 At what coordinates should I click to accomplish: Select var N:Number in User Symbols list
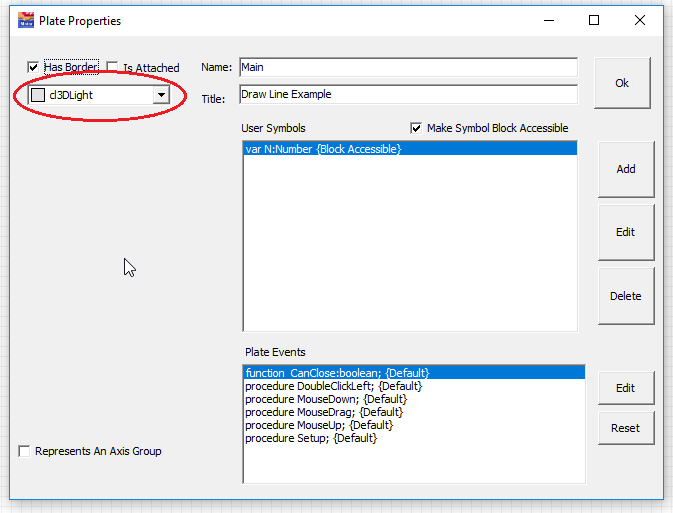[323, 149]
